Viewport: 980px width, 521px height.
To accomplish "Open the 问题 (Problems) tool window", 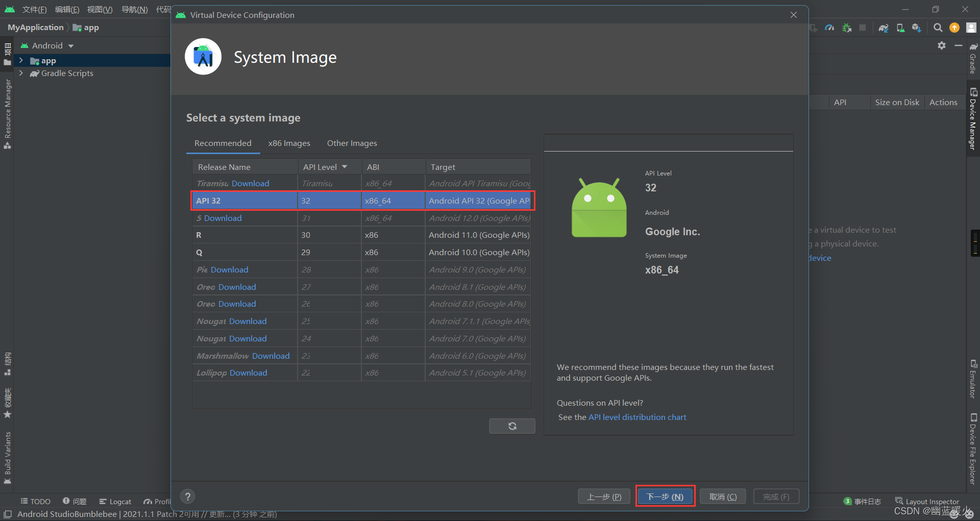I will [x=75, y=502].
